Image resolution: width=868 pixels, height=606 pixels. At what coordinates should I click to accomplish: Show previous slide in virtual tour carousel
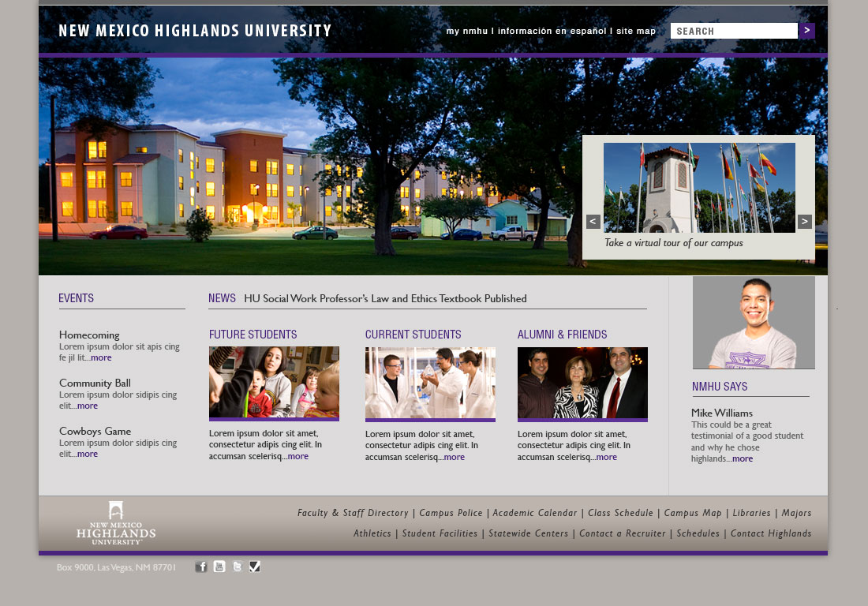pos(593,222)
